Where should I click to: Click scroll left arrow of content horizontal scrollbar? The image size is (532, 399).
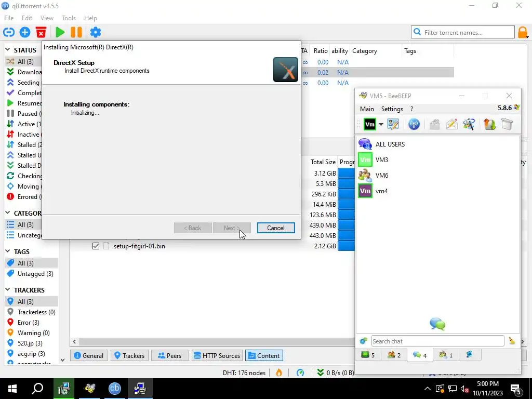tap(75, 341)
